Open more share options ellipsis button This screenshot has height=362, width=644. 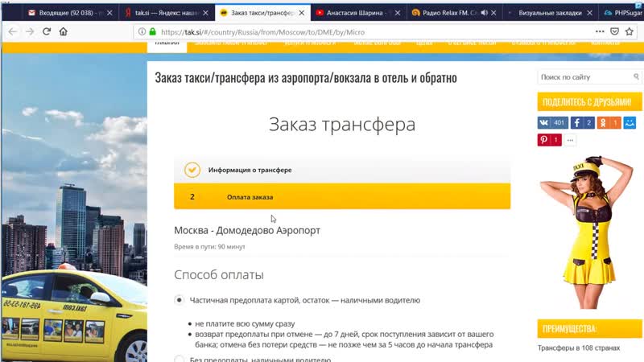571,140
